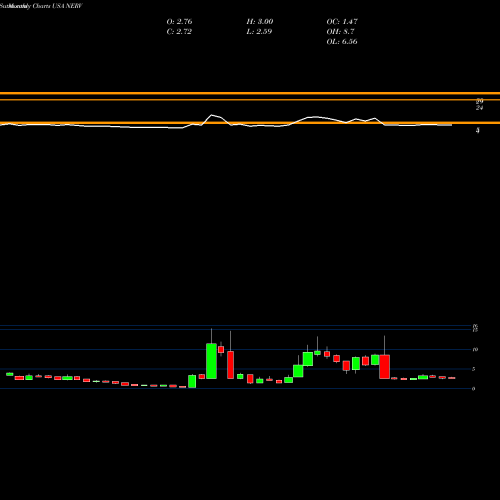Click the 'H: 3.00' high price value
This screenshot has height=500, width=500.
pyautogui.click(x=260, y=22)
